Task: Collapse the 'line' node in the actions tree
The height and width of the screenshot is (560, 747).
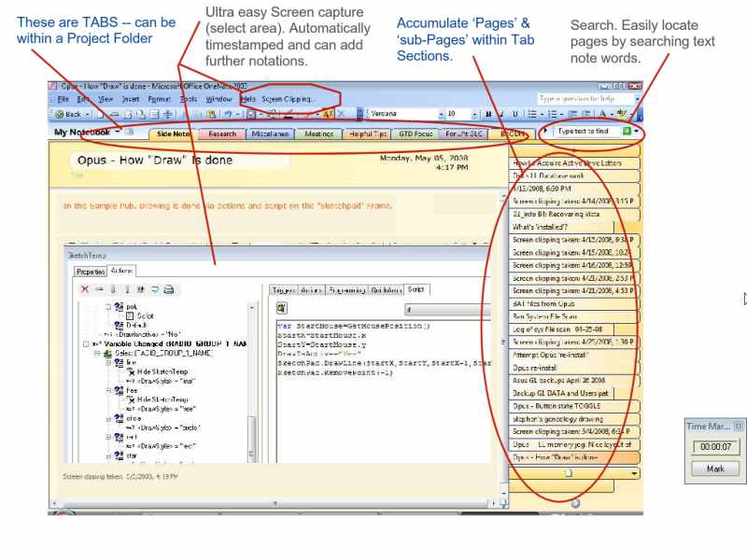Action: [x=108, y=362]
